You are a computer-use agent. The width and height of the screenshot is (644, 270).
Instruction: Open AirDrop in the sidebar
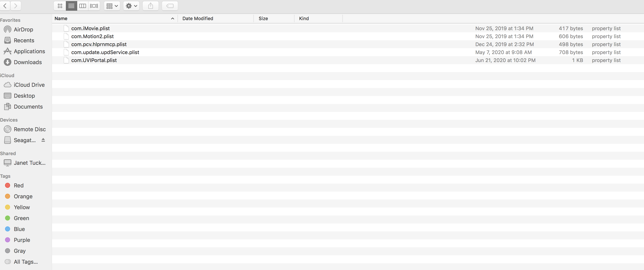point(23,30)
